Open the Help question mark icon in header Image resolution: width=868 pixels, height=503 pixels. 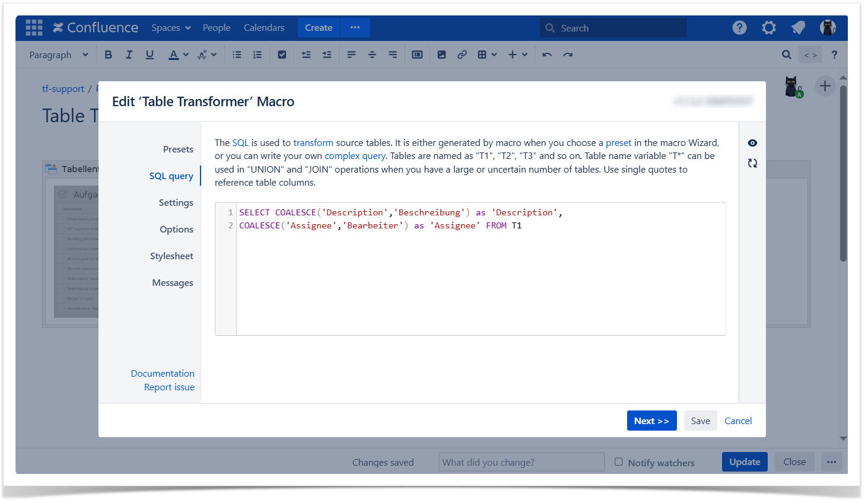[x=739, y=28]
